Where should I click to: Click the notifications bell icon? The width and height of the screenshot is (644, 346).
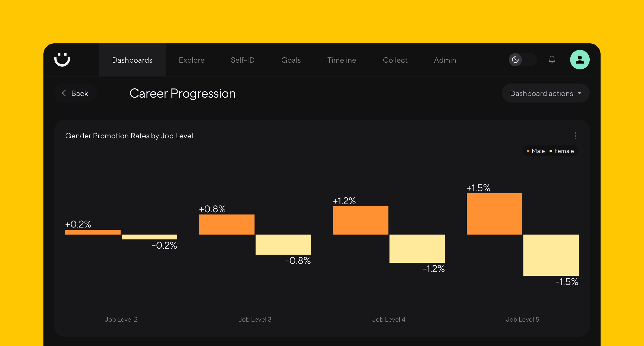pos(551,60)
